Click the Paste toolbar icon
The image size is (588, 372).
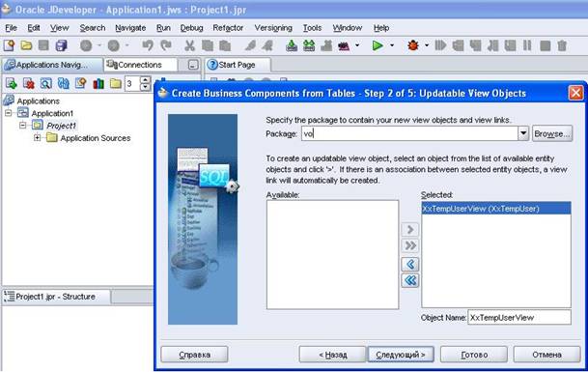(x=225, y=45)
